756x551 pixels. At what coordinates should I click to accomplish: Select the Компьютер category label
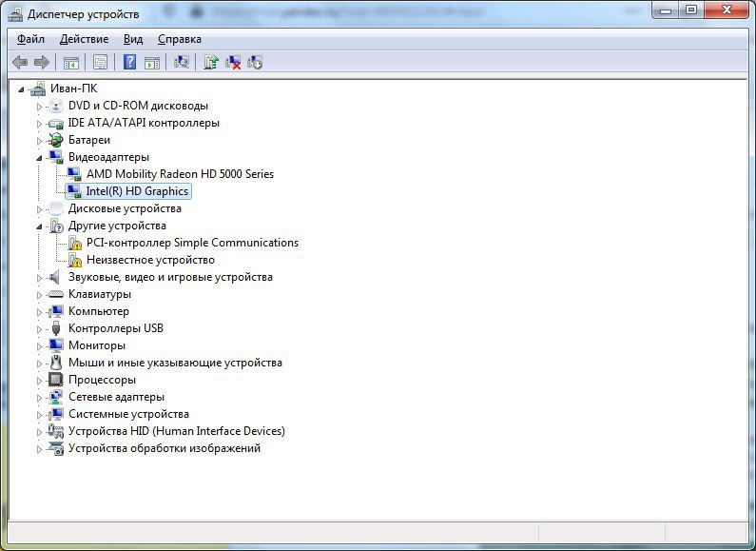98,311
